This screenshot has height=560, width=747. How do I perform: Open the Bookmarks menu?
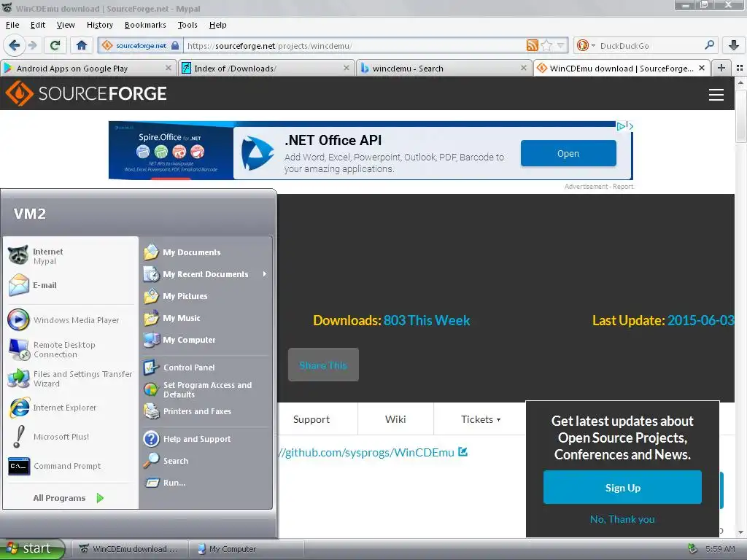tap(145, 25)
